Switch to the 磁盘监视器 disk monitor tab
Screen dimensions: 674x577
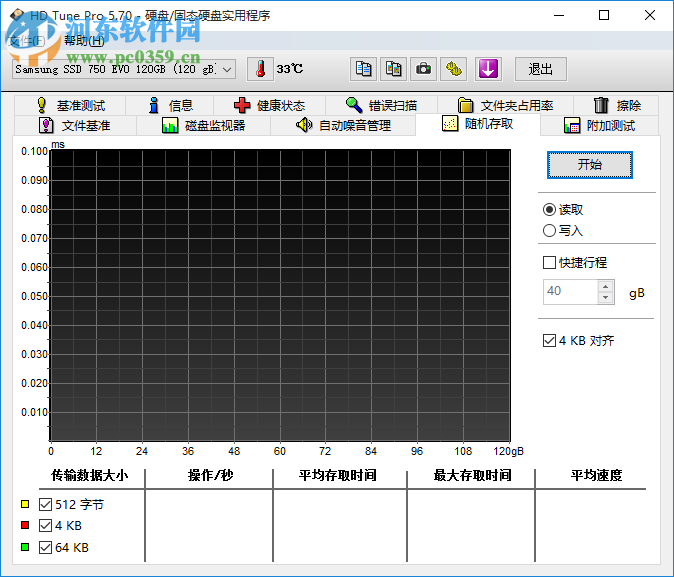pyautogui.click(x=203, y=126)
